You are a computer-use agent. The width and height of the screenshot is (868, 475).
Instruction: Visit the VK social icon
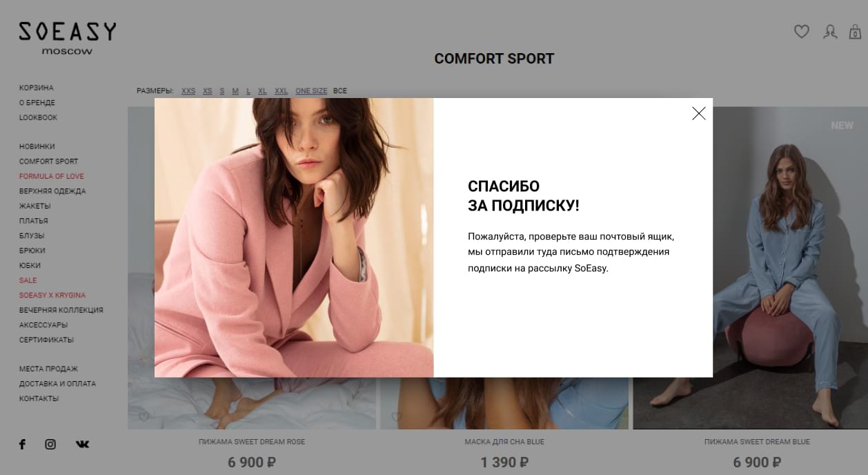pyautogui.click(x=82, y=445)
